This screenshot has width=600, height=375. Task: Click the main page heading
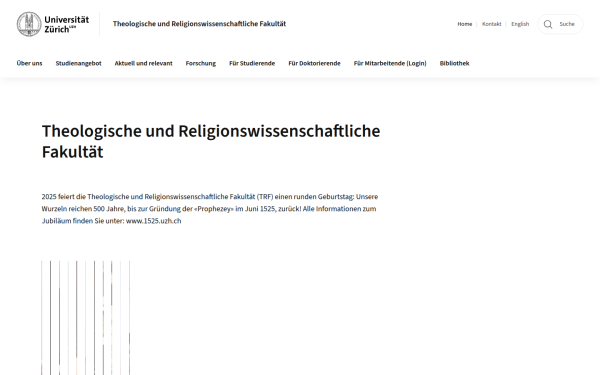[211, 141]
